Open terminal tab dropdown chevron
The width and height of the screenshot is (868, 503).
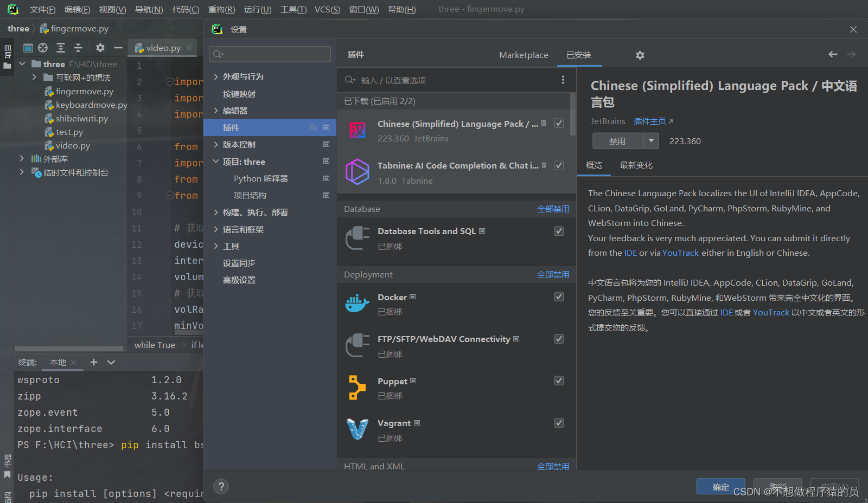pos(111,362)
